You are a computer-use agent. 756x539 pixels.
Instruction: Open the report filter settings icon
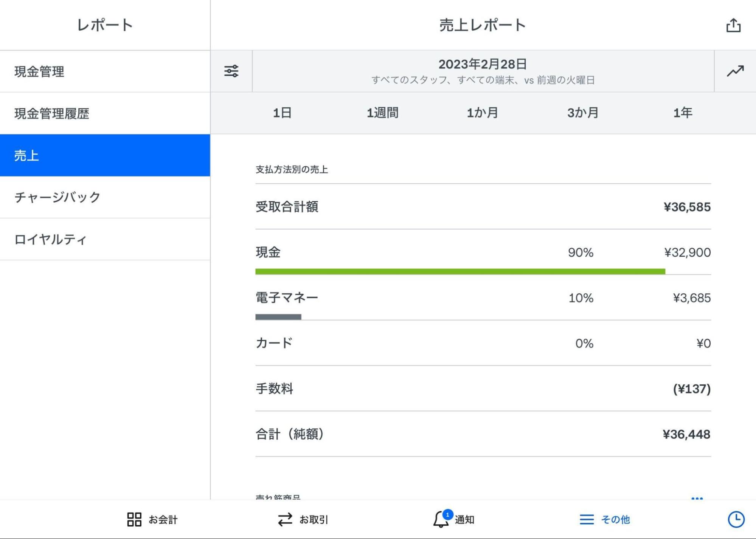[231, 71]
